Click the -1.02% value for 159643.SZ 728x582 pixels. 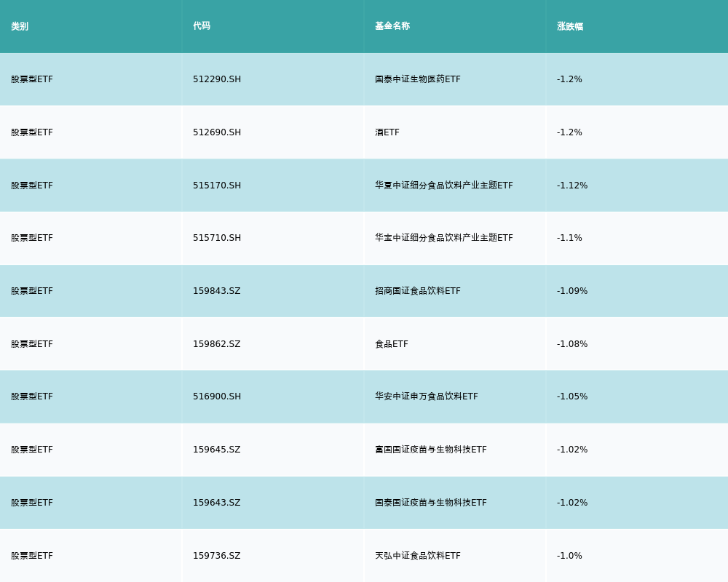(x=572, y=503)
